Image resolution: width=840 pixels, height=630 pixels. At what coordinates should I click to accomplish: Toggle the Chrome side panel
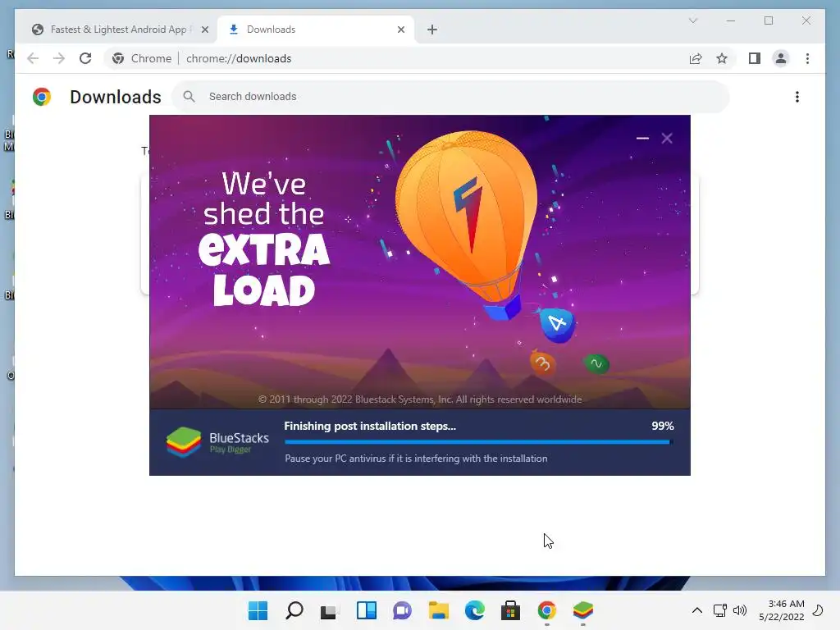pyautogui.click(x=755, y=58)
